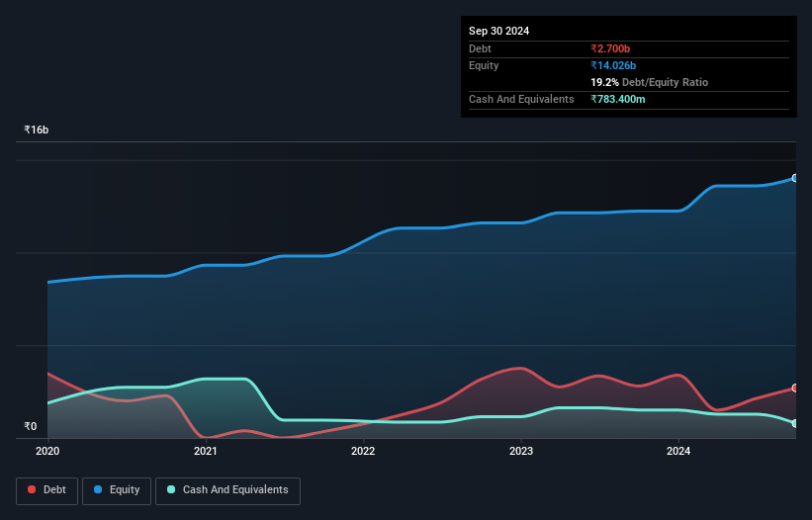Click the Equity row label in tooltip
Viewport: 812px width, 520px height.
pyautogui.click(x=484, y=65)
